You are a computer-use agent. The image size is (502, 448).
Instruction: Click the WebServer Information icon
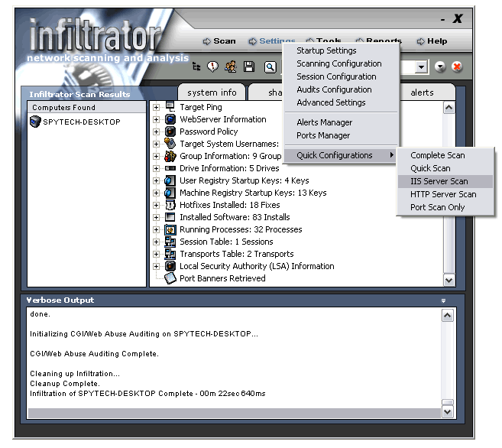tap(170, 119)
